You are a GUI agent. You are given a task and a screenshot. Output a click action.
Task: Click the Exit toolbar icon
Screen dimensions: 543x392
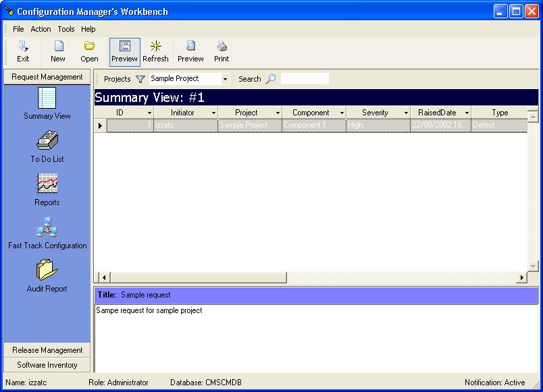[23, 52]
